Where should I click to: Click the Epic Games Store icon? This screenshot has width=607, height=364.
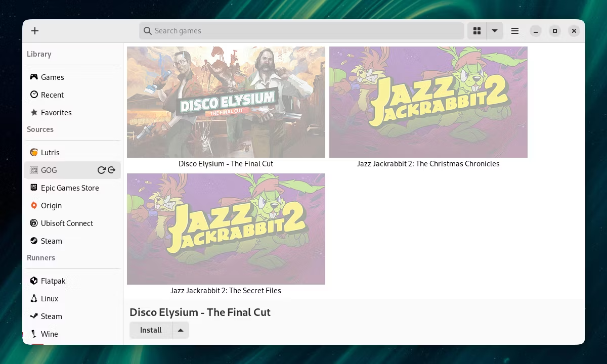[34, 188]
